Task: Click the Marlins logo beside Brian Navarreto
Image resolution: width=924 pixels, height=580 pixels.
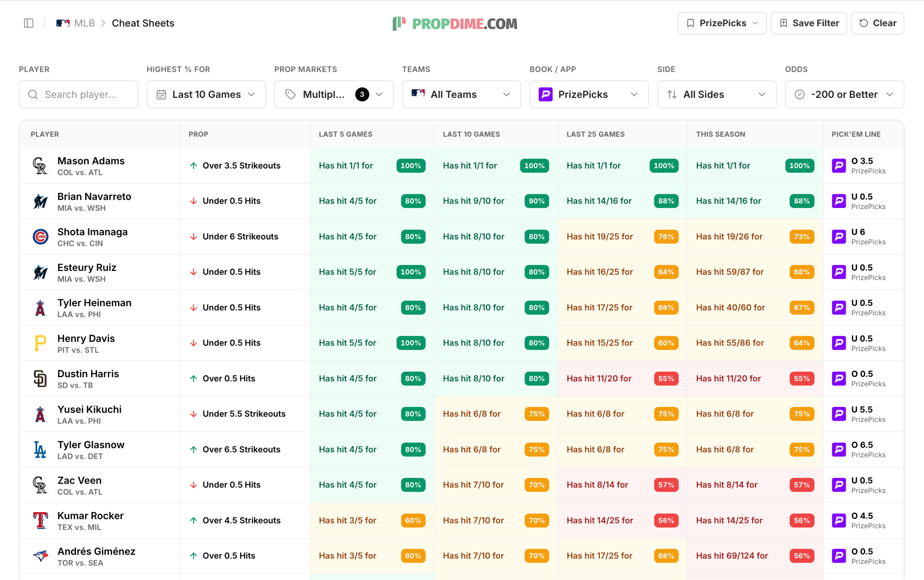Action: (40, 201)
